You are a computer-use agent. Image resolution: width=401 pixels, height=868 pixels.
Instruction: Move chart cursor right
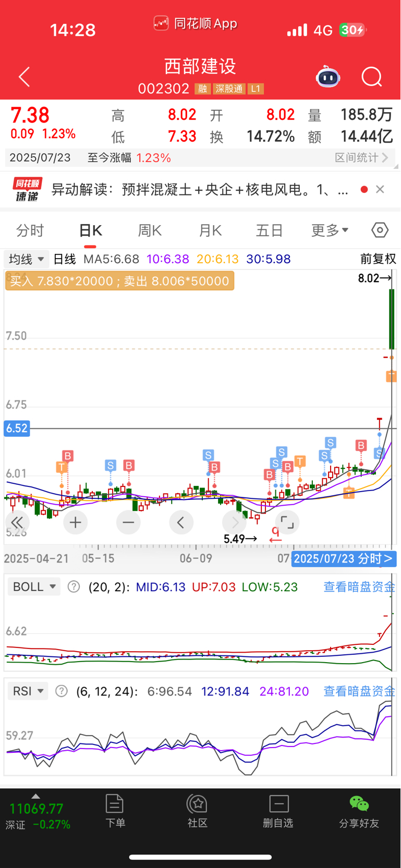(x=234, y=522)
